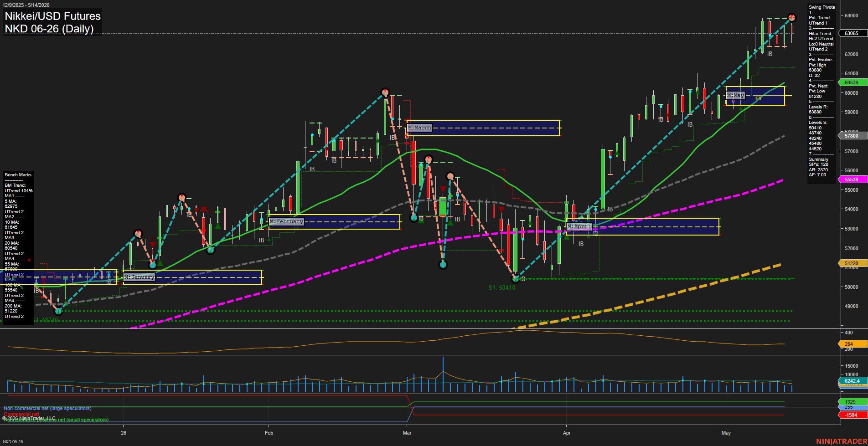Select the M:May monthly level label
This screenshot has width=868, height=446.
(x=735, y=95)
